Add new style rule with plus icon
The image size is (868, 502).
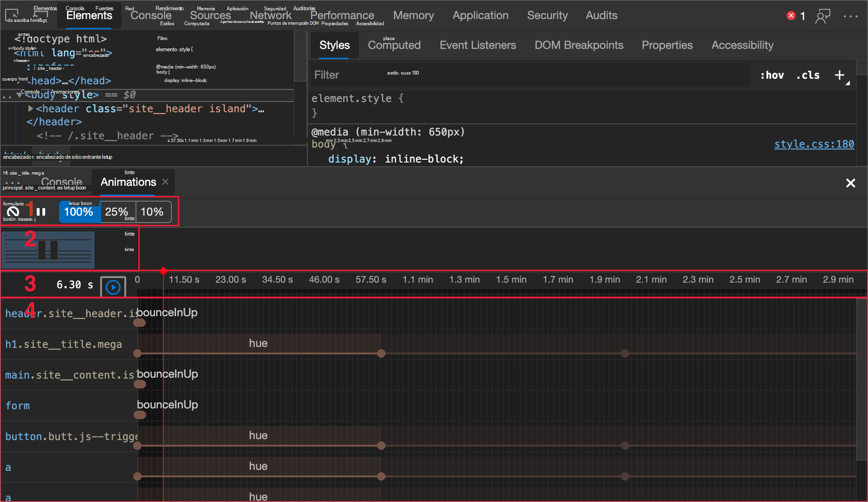click(x=839, y=75)
